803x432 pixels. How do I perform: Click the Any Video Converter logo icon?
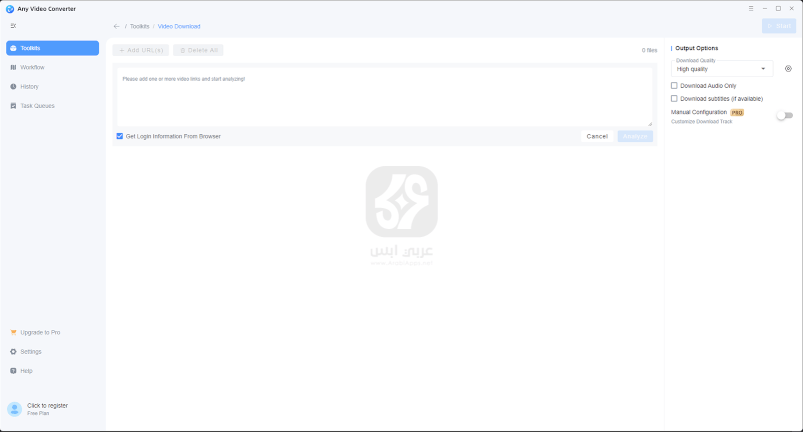coord(10,9)
